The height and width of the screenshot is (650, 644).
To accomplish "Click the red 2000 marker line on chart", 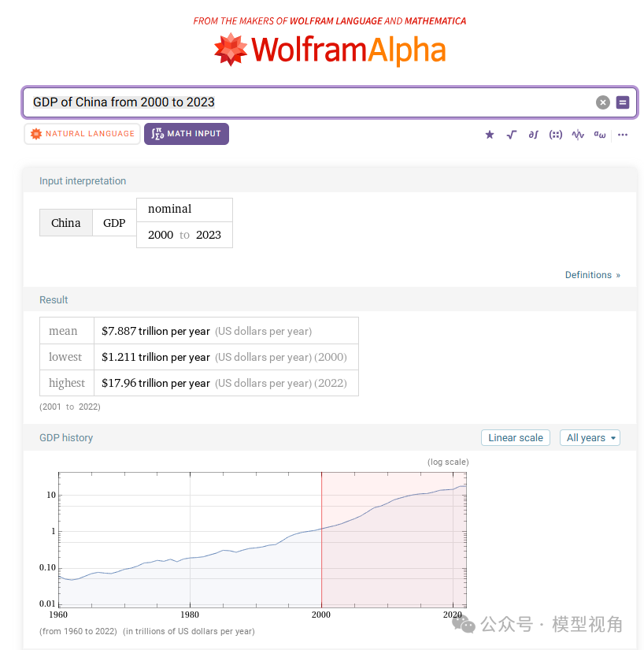I will (x=321, y=540).
